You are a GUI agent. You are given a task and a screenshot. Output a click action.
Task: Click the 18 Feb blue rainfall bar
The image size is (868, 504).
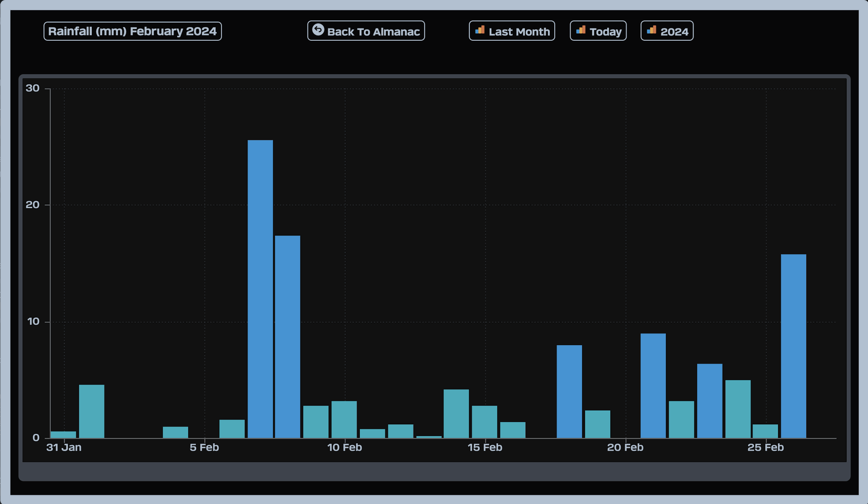tap(569, 391)
